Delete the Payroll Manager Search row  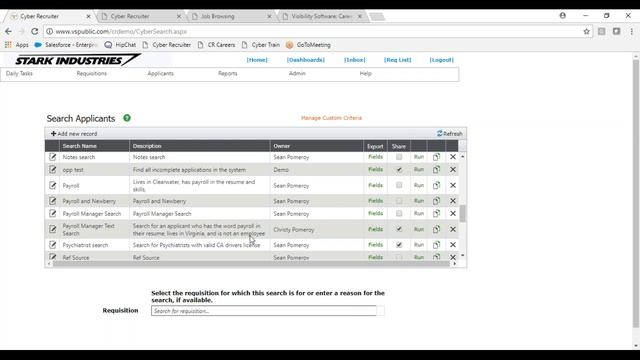tap(453, 213)
